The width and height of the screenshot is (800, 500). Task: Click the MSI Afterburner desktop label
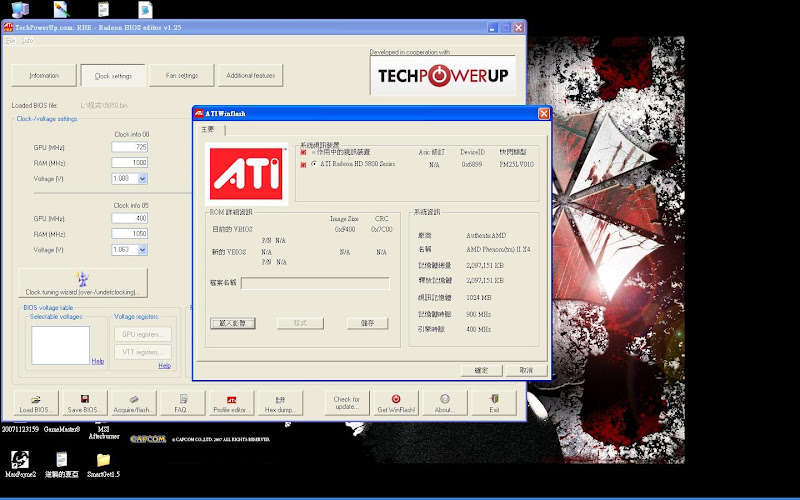coord(104,433)
